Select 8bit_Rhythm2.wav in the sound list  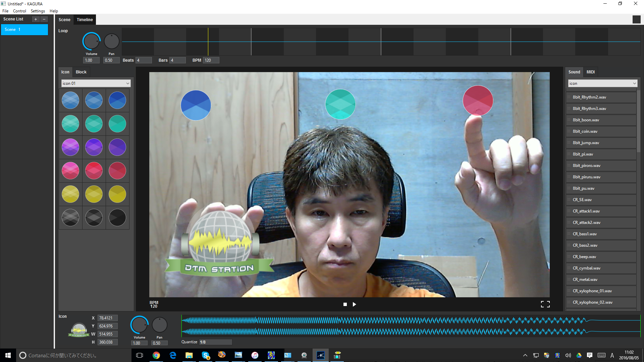click(601, 97)
